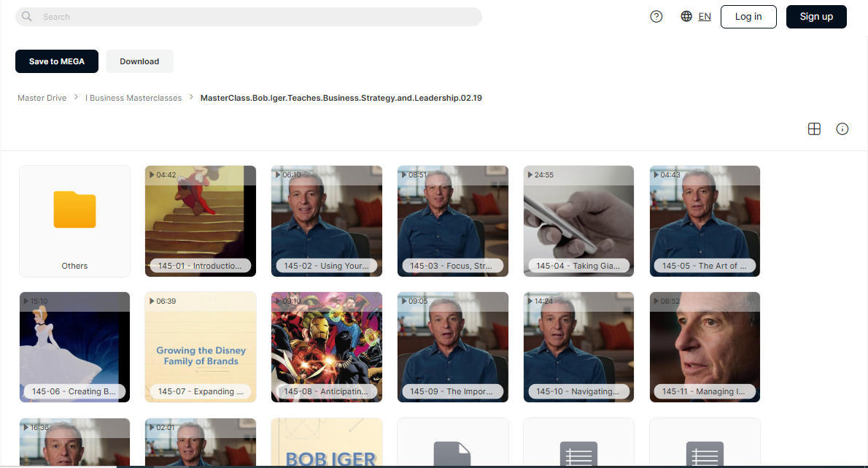The height and width of the screenshot is (468, 868).
Task: Click the 145-11 - Managing label
Action: [x=704, y=391]
